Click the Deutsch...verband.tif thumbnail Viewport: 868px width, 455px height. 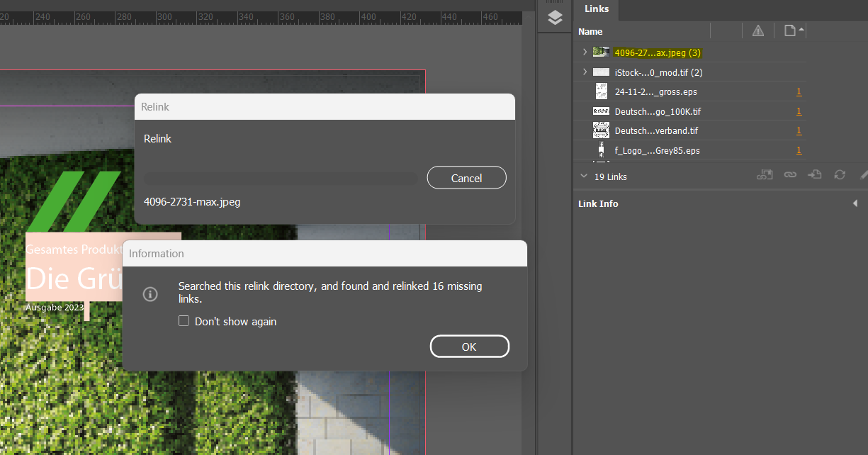pyautogui.click(x=601, y=130)
